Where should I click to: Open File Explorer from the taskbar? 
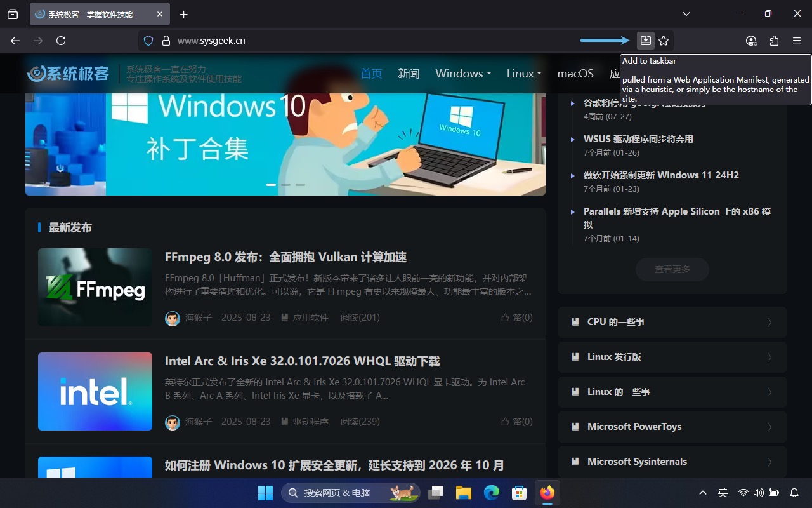point(464,493)
